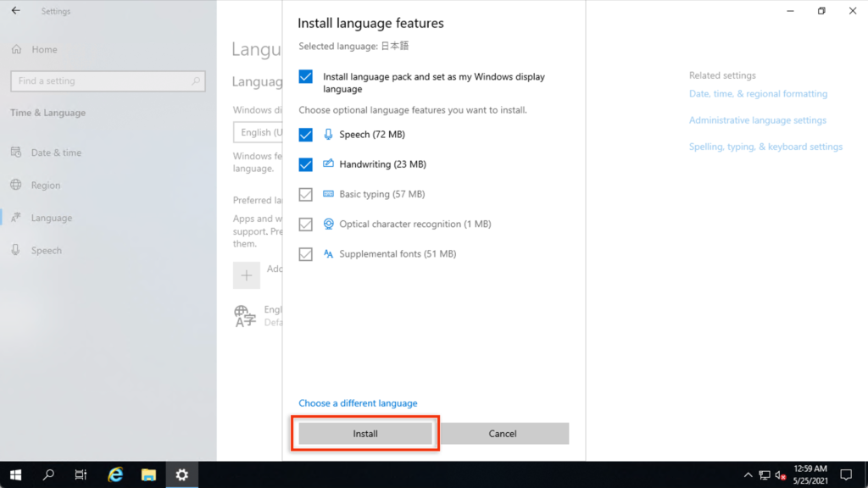Click the taskbar clock showing 12:59 AM
This screenshot has height=488, width=868.
tap(810, 474)
